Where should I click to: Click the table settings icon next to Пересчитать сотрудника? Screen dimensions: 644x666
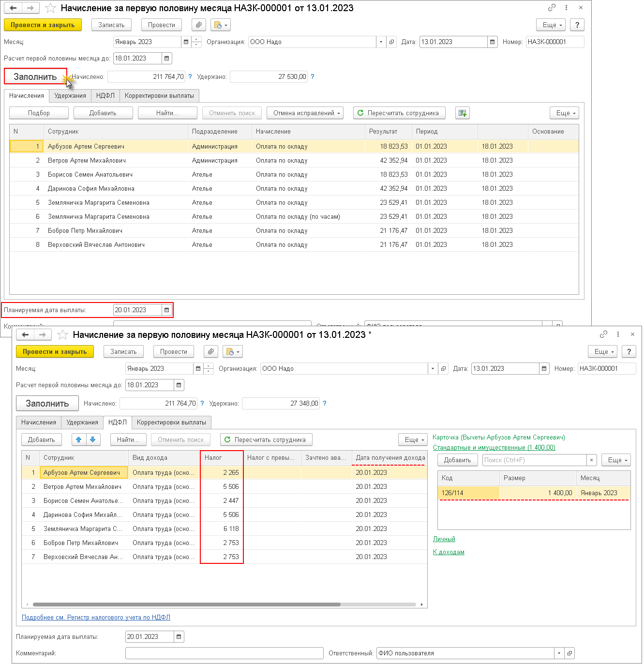(x=463, y=113)
